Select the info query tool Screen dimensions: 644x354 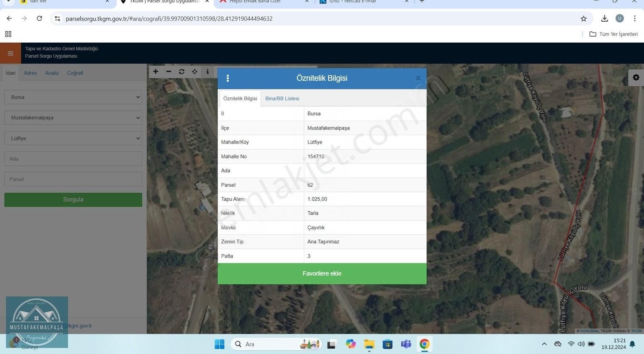[x=207, y=72]
